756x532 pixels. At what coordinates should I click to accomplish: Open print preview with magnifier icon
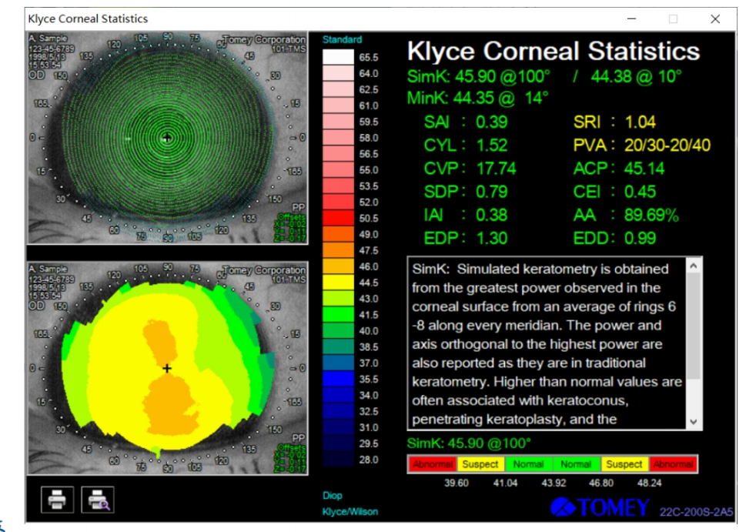pos(98,499)
